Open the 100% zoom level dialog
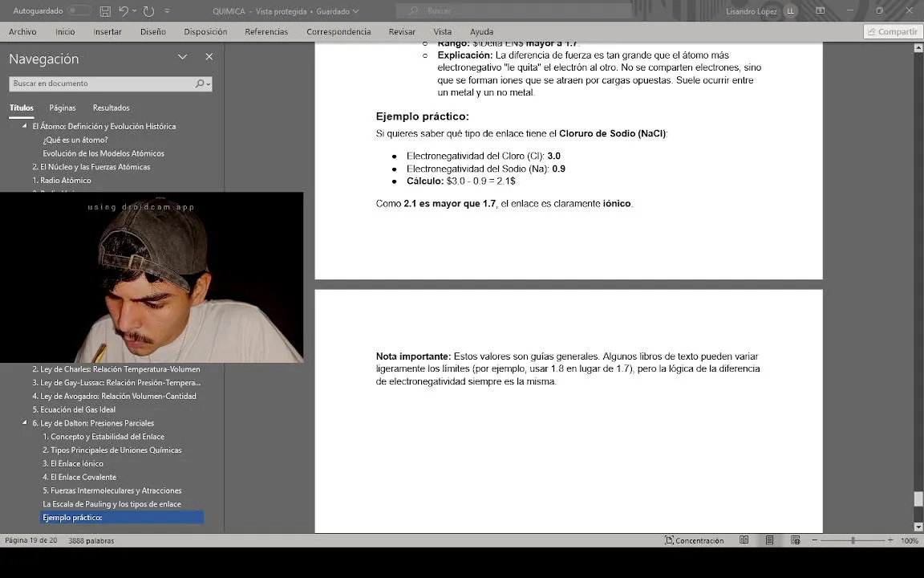The width and height of the screenshot is (924, 578). tap(910, 540)
